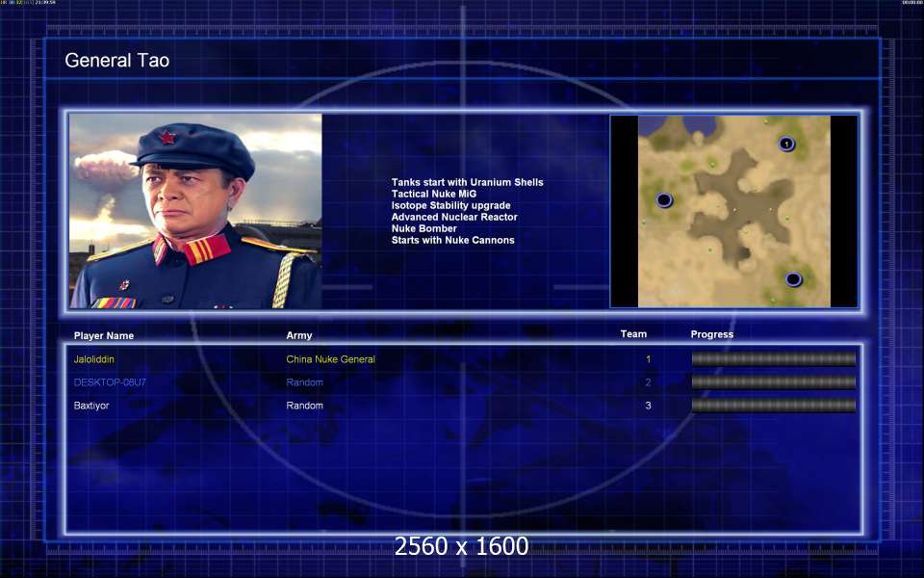
Task: Click 'China Nuke General' army entry
Action: 330,359
